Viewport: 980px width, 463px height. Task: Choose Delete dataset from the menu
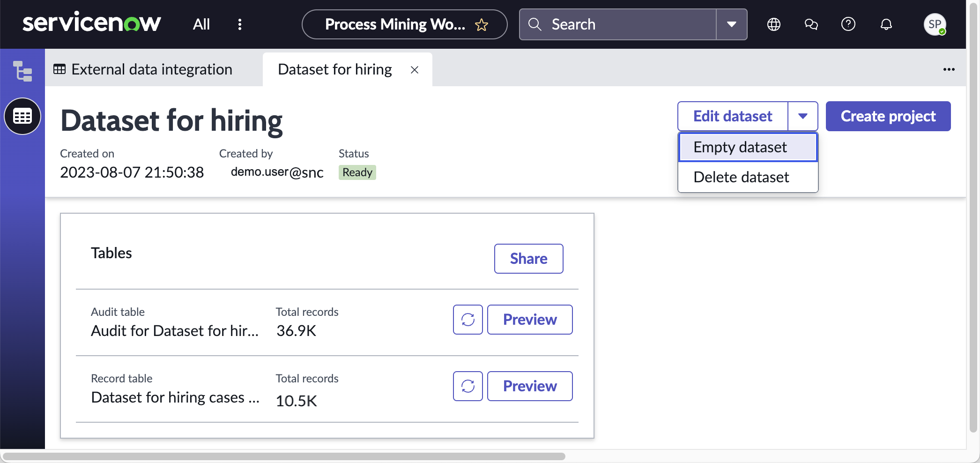pyautogui.click(x=748, y=177)
